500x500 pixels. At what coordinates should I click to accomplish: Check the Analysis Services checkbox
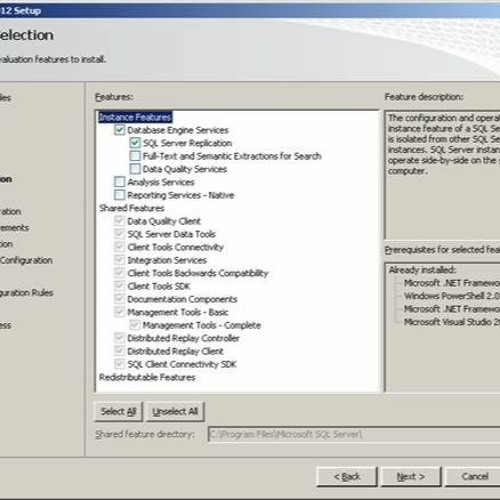coord(119,182)
